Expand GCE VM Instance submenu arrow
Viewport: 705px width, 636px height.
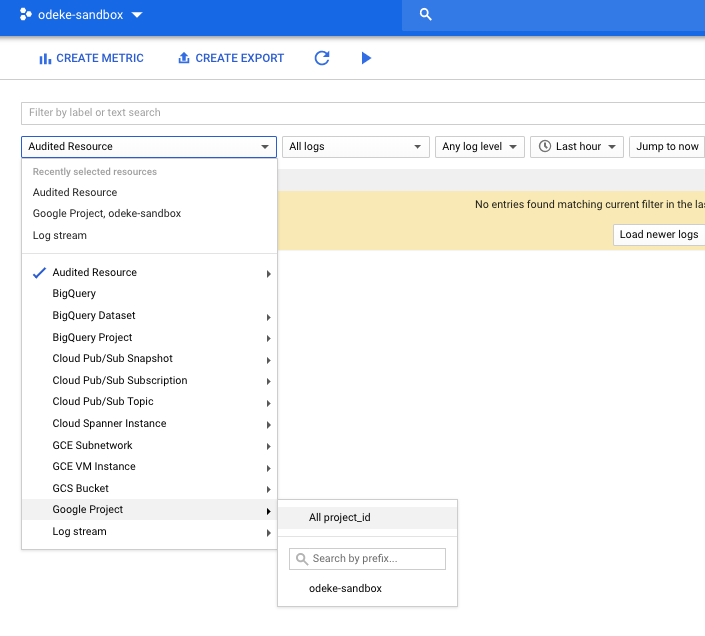[x=268, y=468]
